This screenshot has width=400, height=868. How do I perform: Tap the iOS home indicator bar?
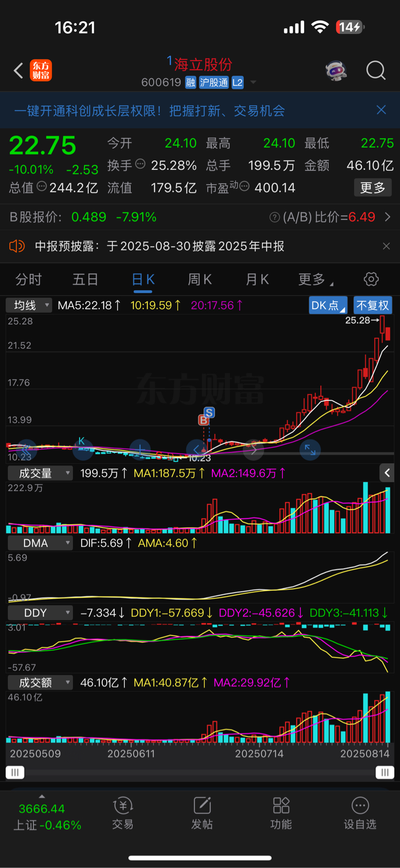point(200,858)
